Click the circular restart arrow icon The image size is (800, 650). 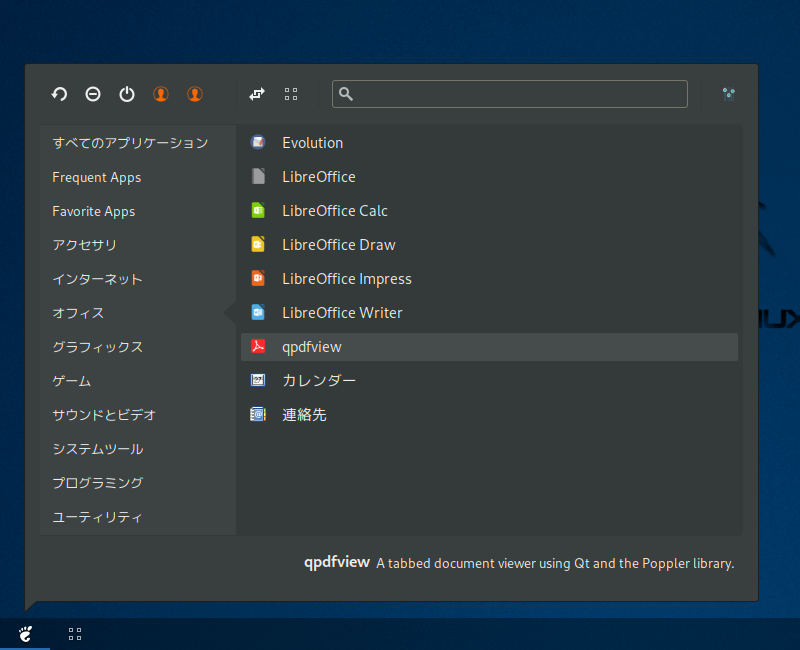[x=59, y=94]
